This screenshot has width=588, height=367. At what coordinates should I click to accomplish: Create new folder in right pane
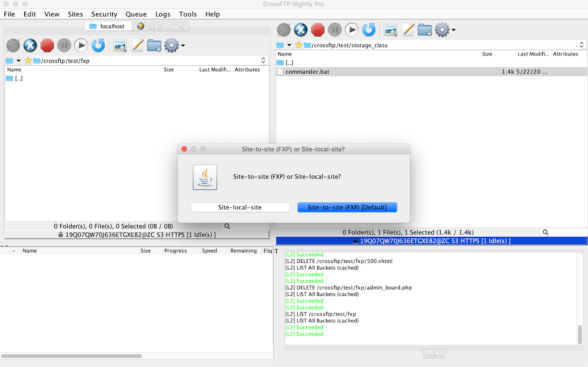pos(425,30)
